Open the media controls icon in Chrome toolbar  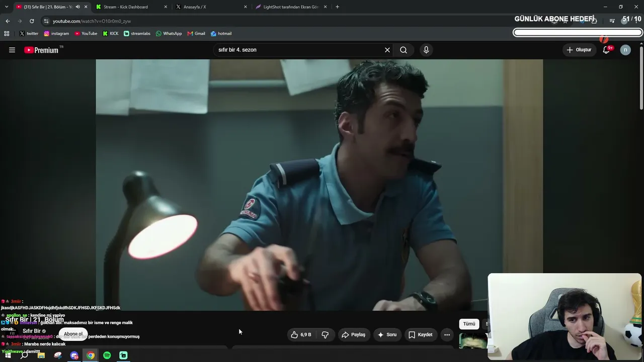pos(612,21)
